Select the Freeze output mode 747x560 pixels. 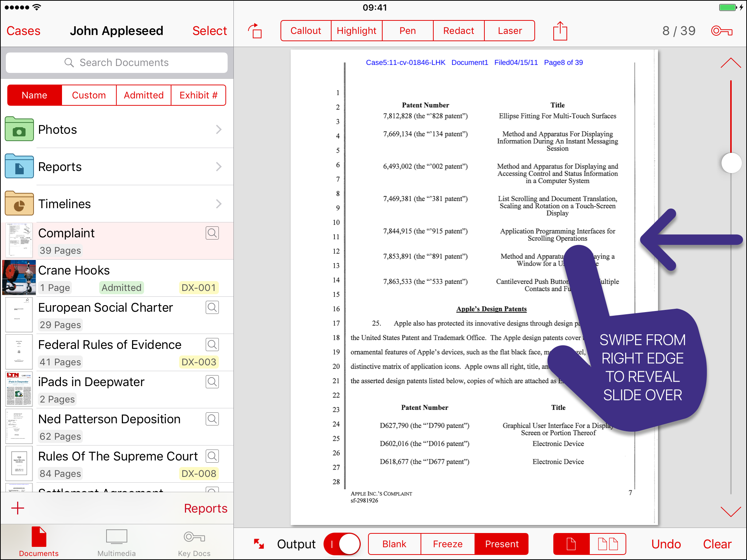tap(448, 544)
